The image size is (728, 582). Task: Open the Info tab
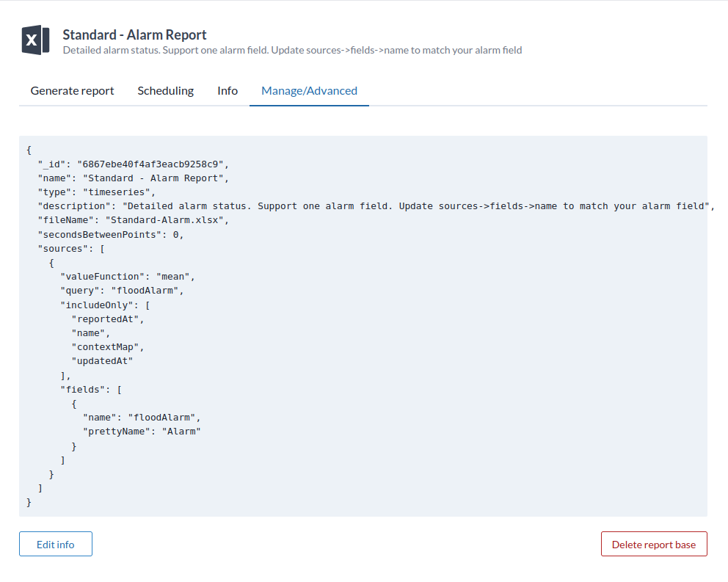tap(227, 91)
